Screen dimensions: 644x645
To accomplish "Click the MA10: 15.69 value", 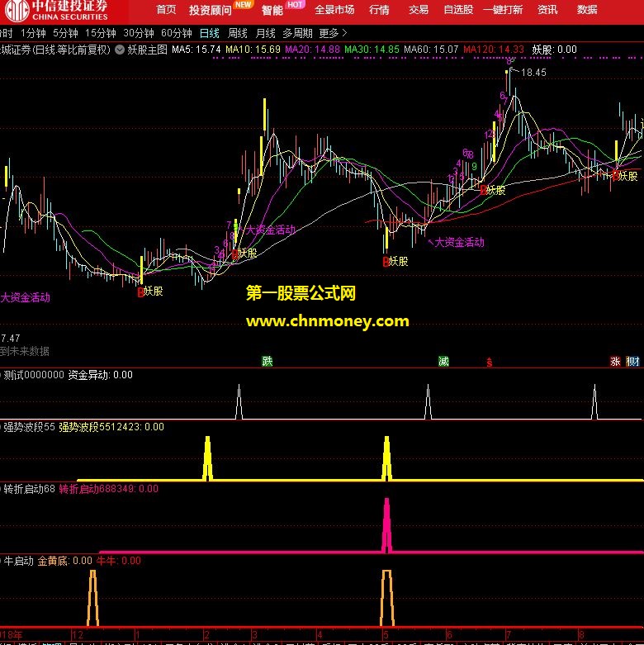I will (x=253, y=50).
